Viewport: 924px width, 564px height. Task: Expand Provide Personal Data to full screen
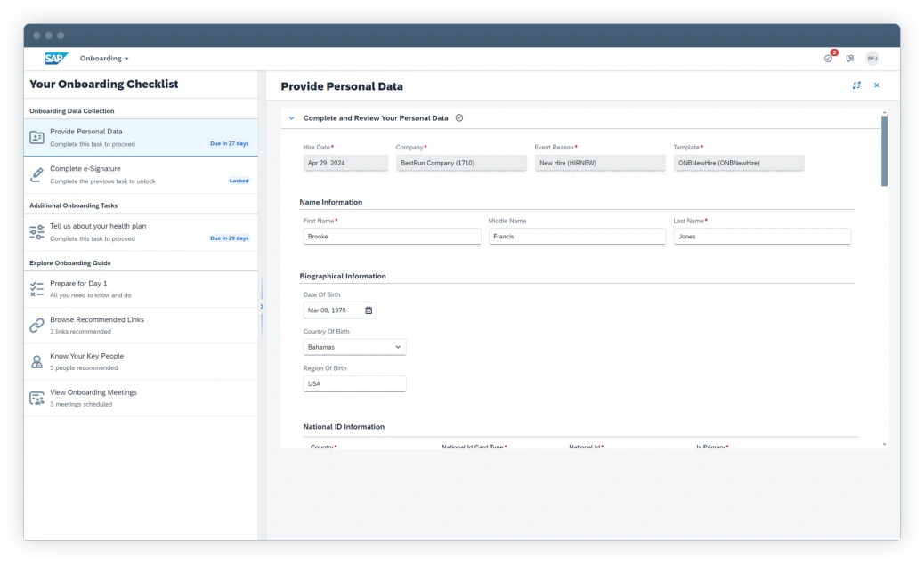tap(856, 85)
